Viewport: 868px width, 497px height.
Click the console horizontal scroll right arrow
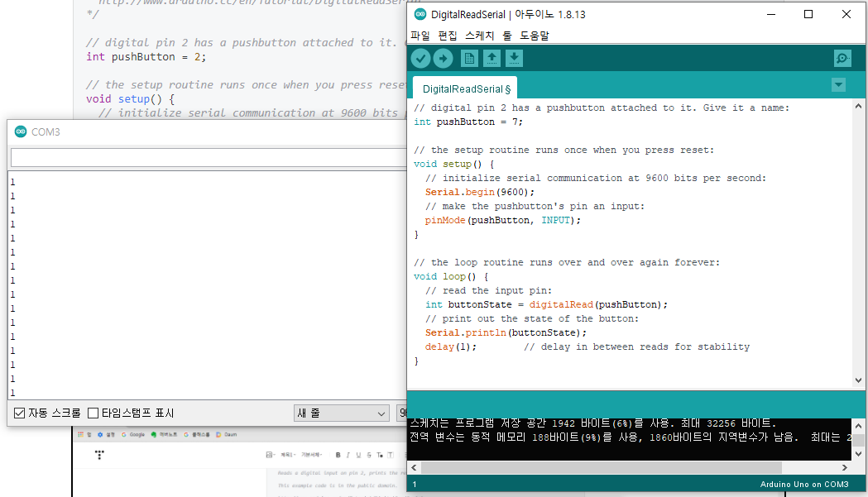[x=844, y=468]
